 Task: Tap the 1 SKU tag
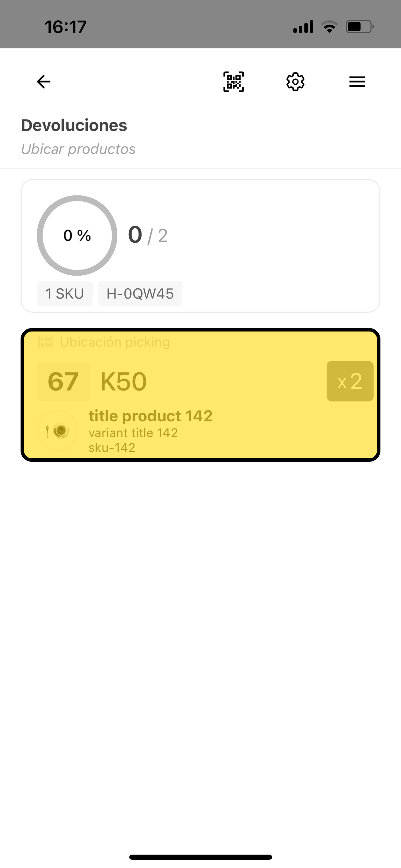(x=65, y=294)
